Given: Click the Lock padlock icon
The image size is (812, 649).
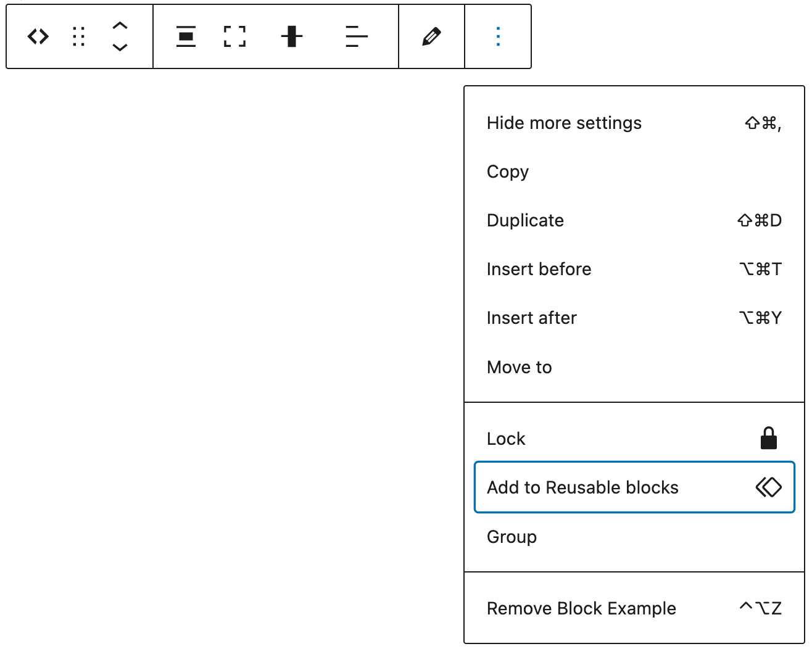Looking at the screenshot, I should (x=769, y=438).
